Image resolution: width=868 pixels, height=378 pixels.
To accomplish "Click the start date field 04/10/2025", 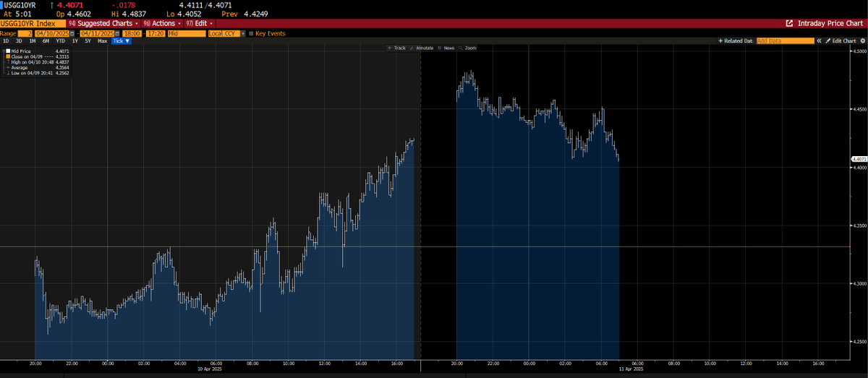I will click(x=52, y=34).
